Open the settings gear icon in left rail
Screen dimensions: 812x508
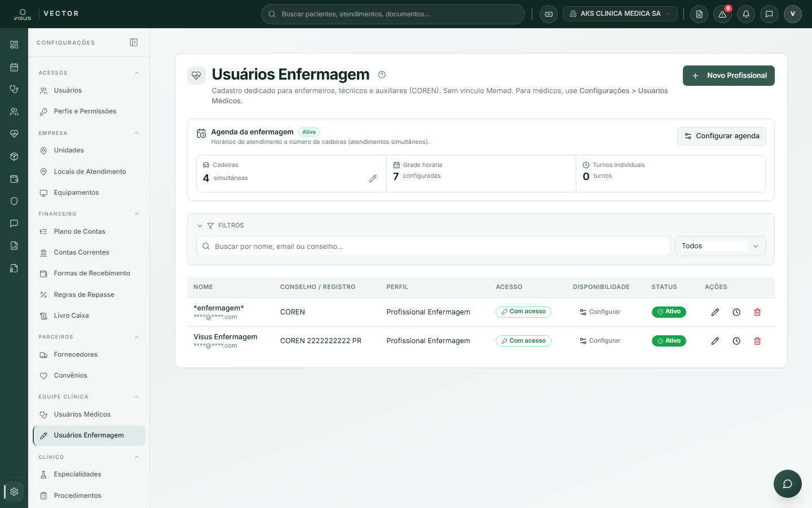point(14,492)
